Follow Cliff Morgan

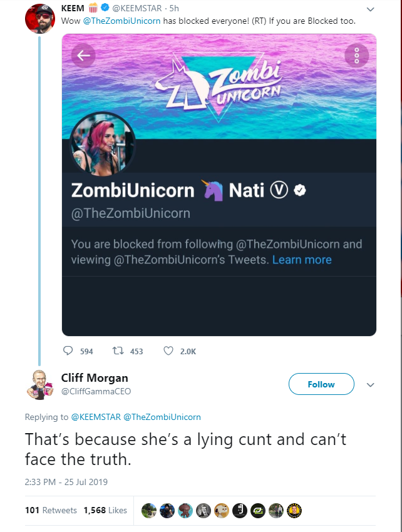[321, 384]
